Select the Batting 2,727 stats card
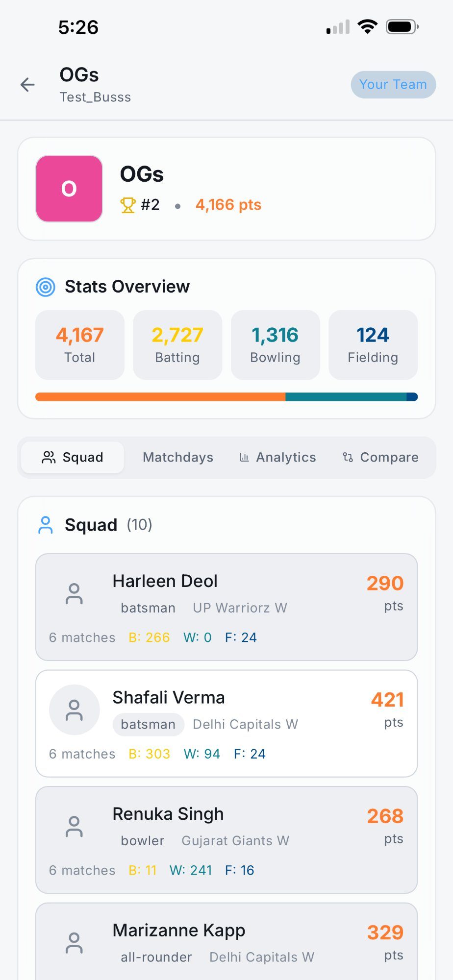 point(177,344)
